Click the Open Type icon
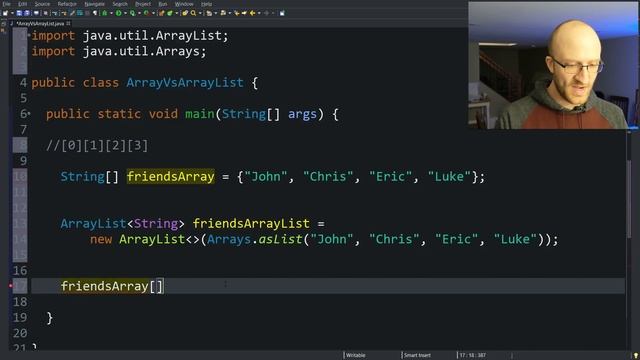The width and height of the screenshot is (640, 360). coord(185,13)
